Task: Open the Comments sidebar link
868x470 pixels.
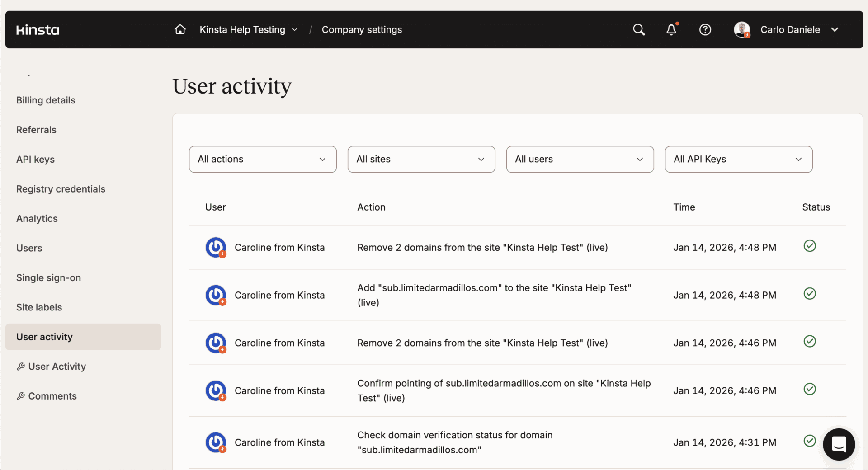Action: click(x=52, y=396)
